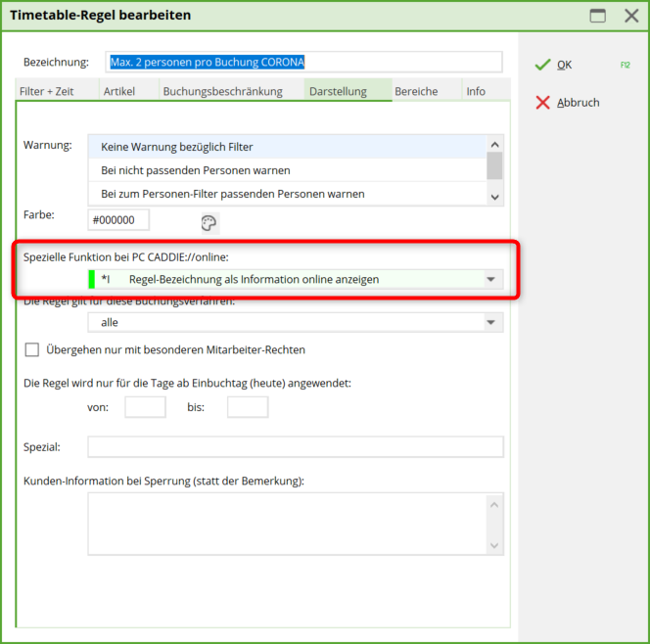
Task: Click the red X Abbruch icon
Action: point(542,103)
